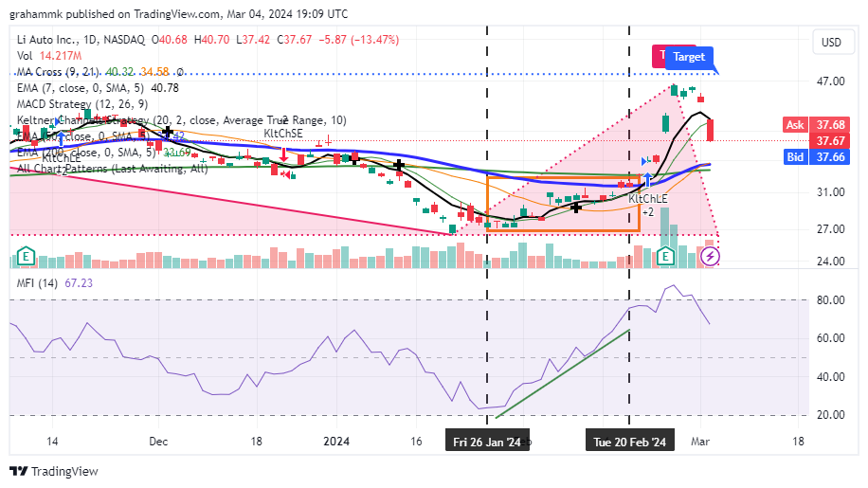
Task: Select the last price label 37.67
Action: [830, 141]
